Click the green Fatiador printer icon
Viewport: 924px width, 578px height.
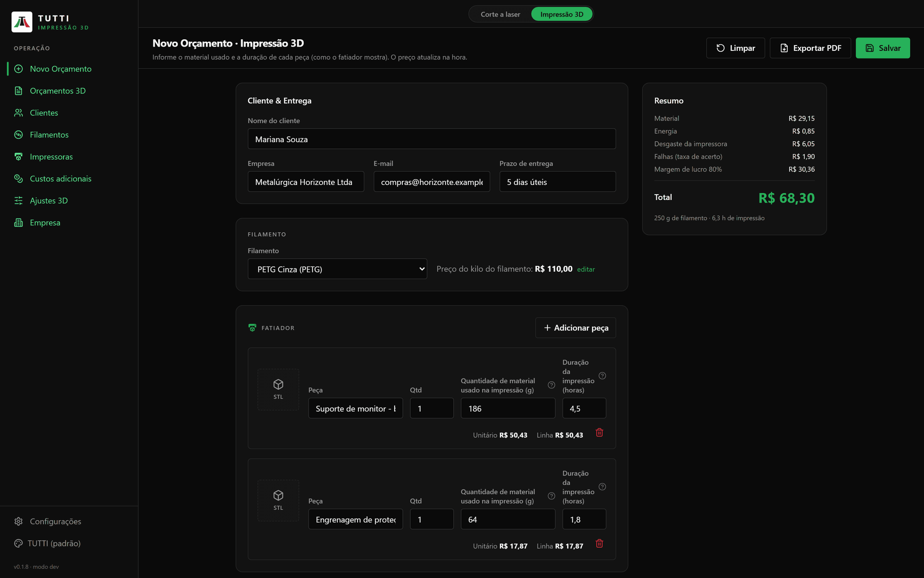tap(252, 328)
